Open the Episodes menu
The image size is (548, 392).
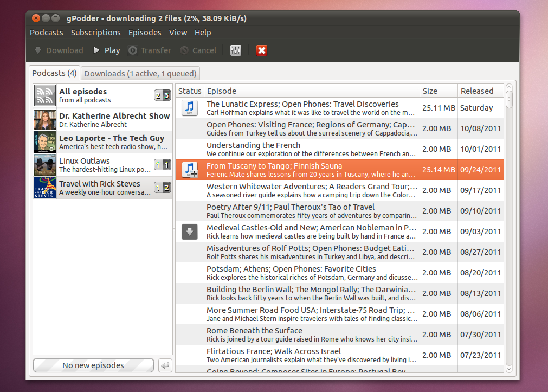145,33
